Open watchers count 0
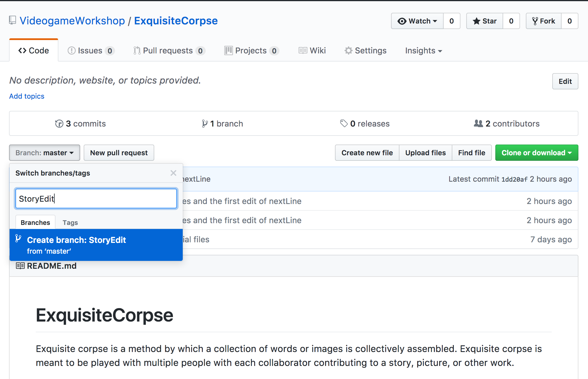Screen dimensions: 588x379 (452, 21)
